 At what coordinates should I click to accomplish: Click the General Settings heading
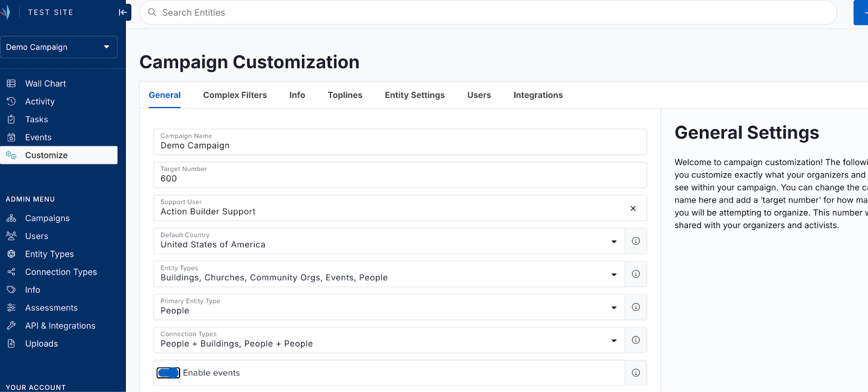pos(746,132)
